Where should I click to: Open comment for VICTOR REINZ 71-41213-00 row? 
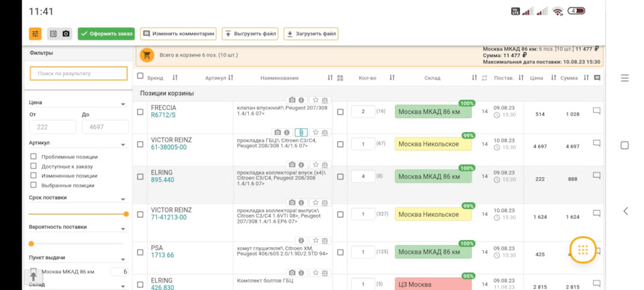click(x=597, y=213)
